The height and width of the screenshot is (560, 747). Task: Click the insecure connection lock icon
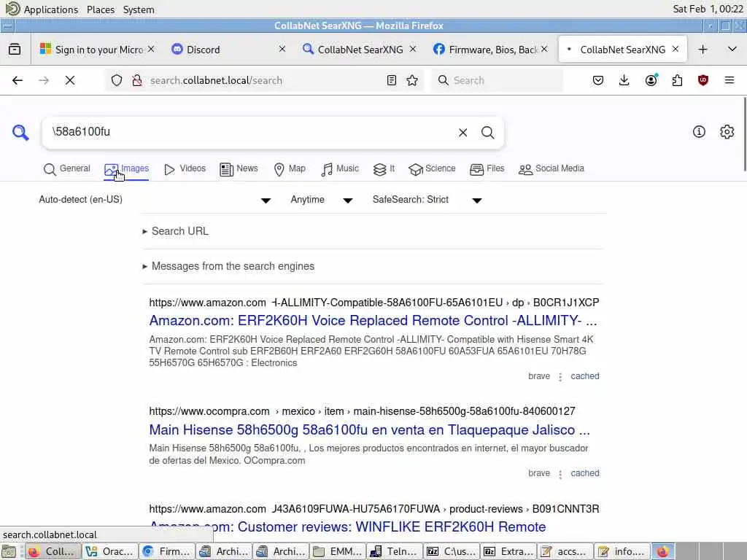(136, 80)
